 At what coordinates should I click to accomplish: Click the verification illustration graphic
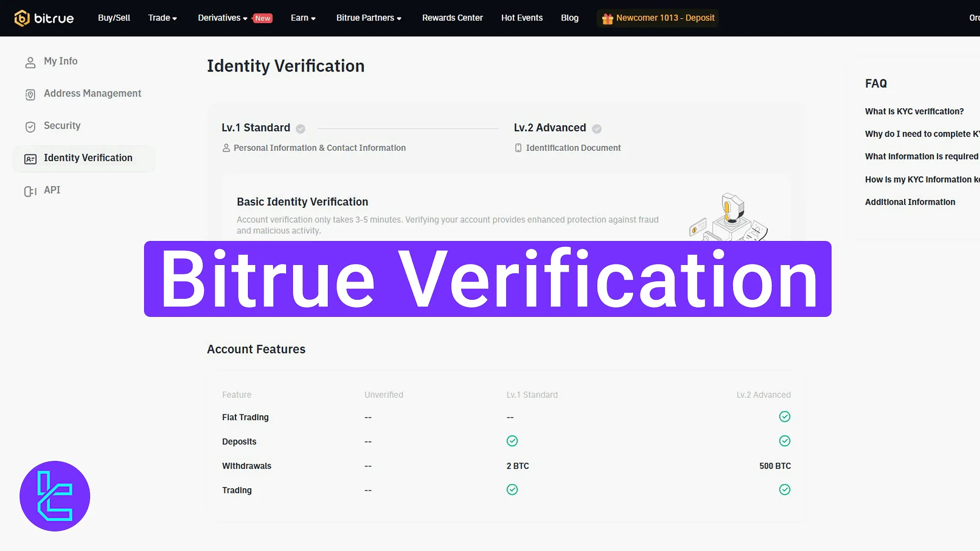point(729,216)
